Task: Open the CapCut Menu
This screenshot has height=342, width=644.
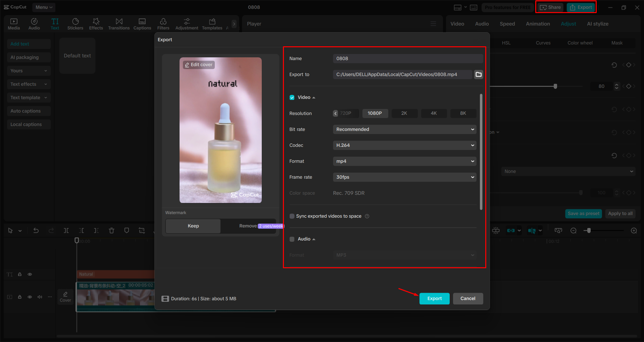Action: (44, 7)
